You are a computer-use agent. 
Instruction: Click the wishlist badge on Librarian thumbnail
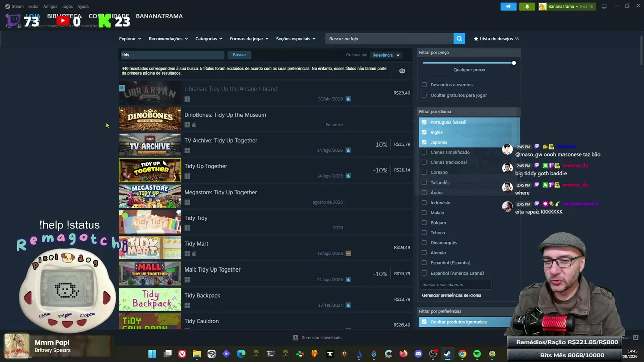click(x=122, y=88)
